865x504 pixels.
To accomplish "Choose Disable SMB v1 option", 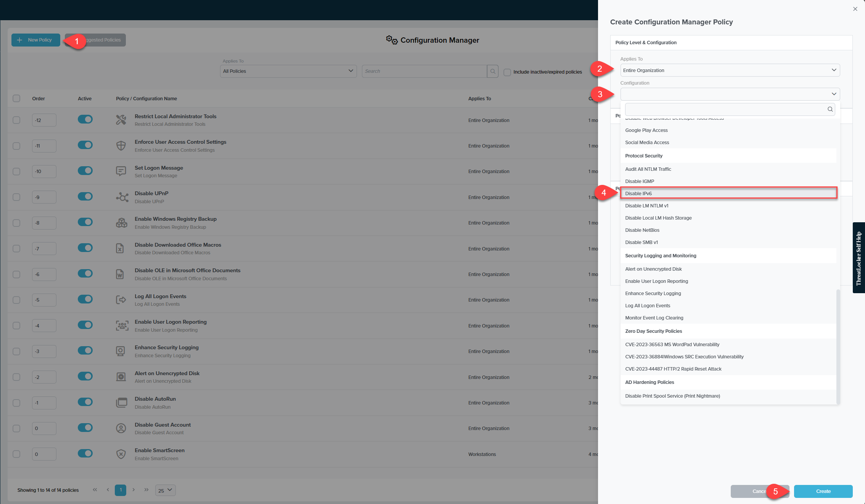I will (641, 242).
